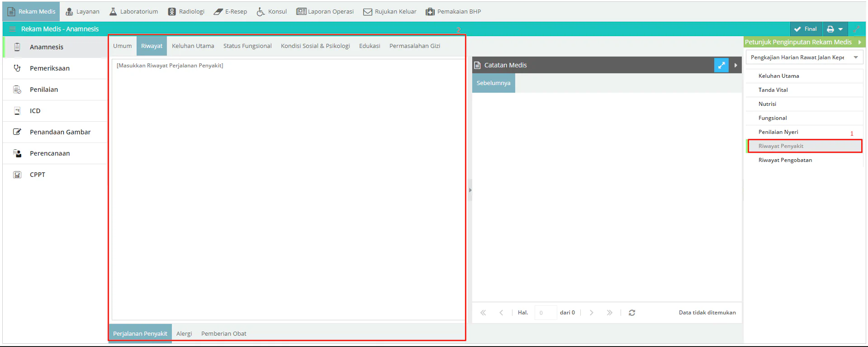The height and width of the screenshot is (347, 868).
Task: Collapse Catatan Medis with the right arrow
Action: coord(735,65)
